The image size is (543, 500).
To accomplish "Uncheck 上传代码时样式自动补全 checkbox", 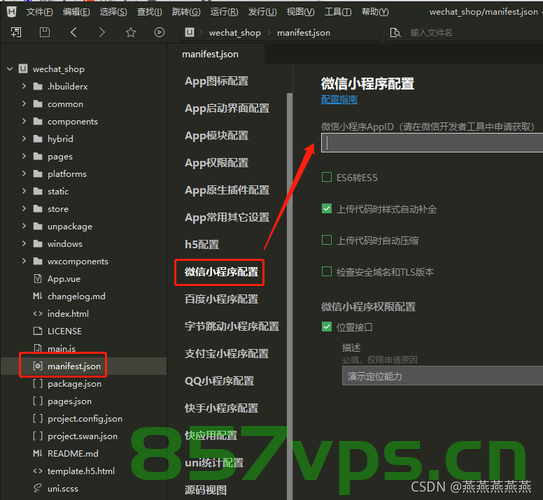I will coord(327,208).
